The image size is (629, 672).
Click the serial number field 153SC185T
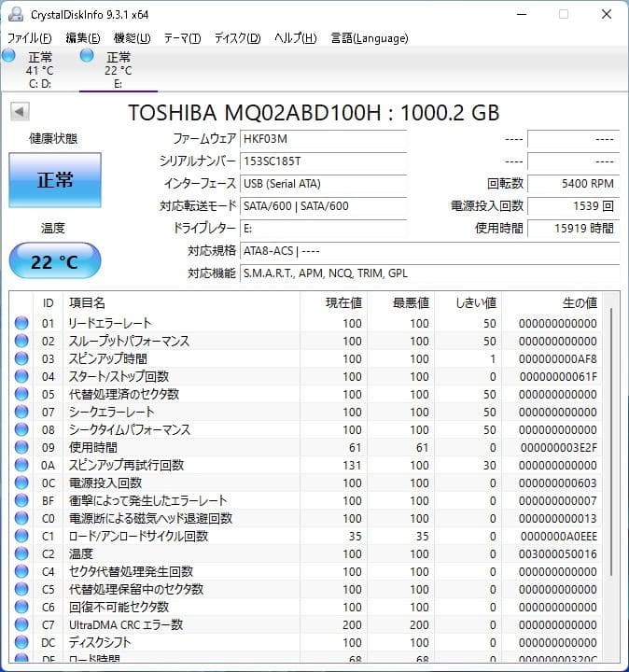coord(323,161)
